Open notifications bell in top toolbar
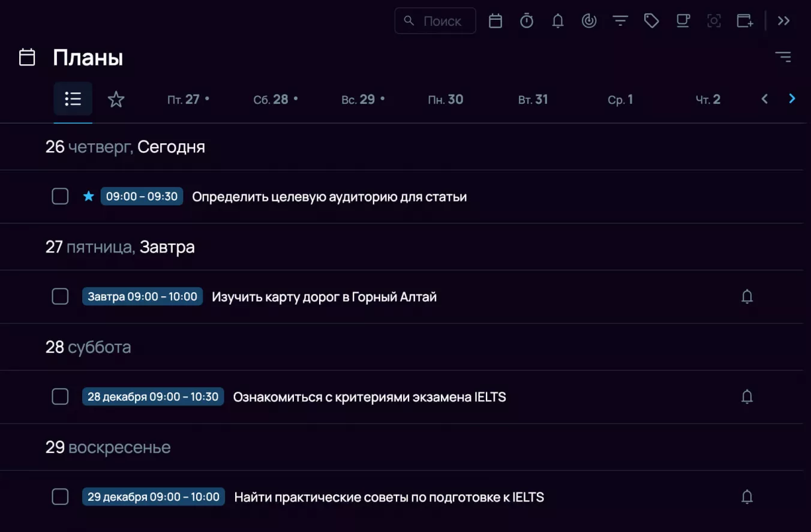Image resolution: width=811 pixels, height=532 pixels. click(558, 21)
